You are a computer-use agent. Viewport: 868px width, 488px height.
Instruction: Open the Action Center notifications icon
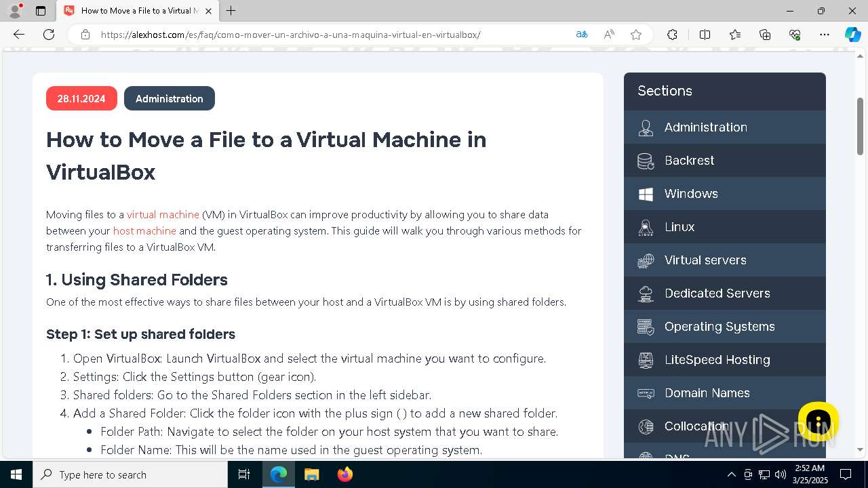click(846, 474)
